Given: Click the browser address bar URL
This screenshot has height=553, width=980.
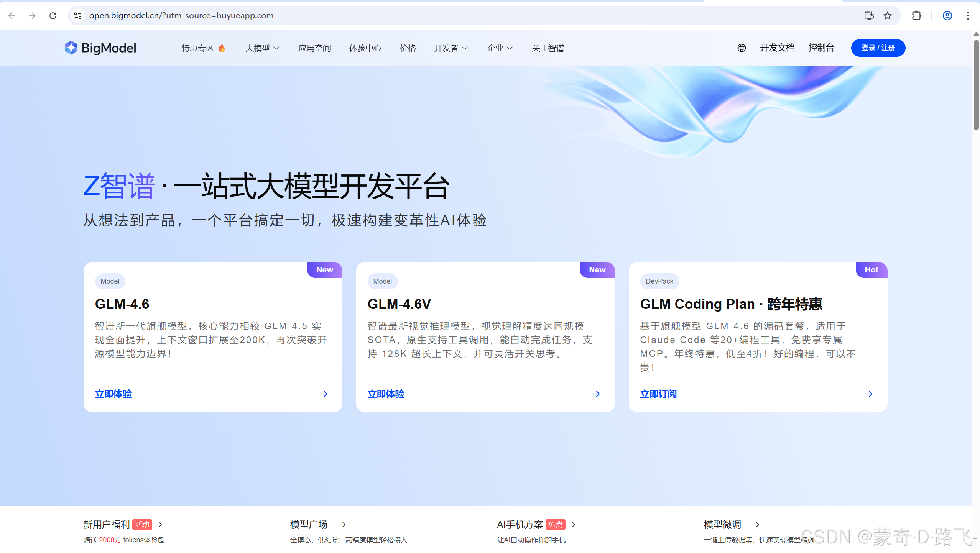Looking at the screenshot, I should click(181, 16).
